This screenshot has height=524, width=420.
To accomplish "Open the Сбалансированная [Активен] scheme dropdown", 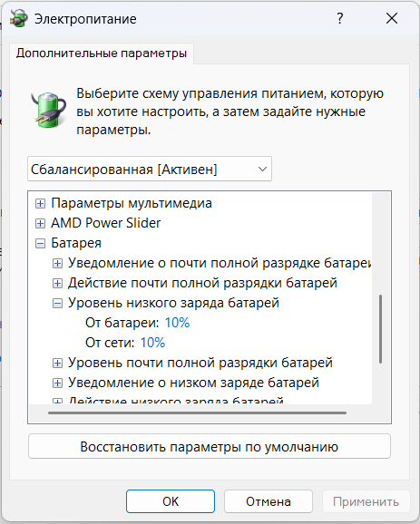I will tap(150, 170).
